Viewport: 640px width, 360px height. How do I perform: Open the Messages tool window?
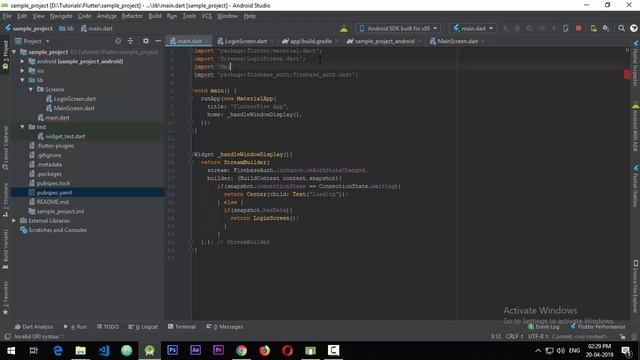(225, 327)
